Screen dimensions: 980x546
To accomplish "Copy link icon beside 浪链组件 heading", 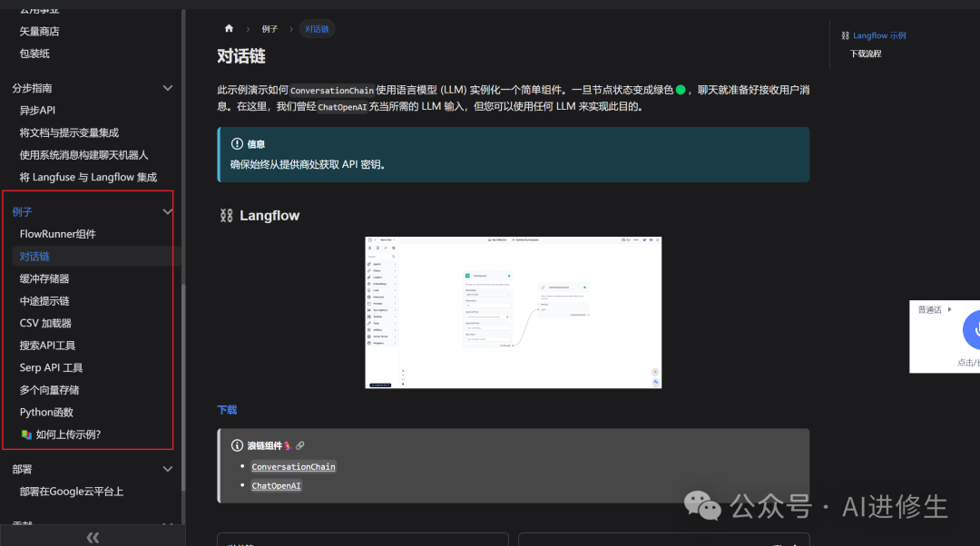I will pos(300,445).
